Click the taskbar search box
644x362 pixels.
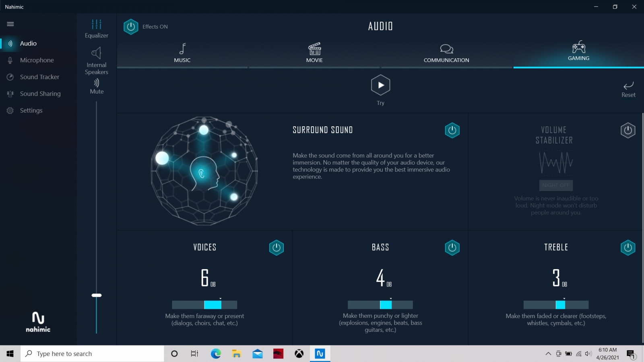point(92,354)
